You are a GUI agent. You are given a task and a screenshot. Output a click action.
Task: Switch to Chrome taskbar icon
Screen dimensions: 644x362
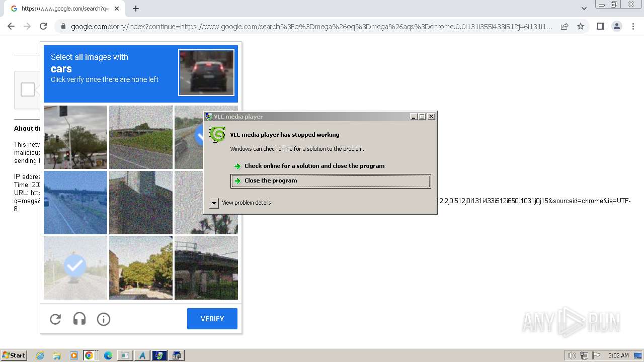(89, 355)
